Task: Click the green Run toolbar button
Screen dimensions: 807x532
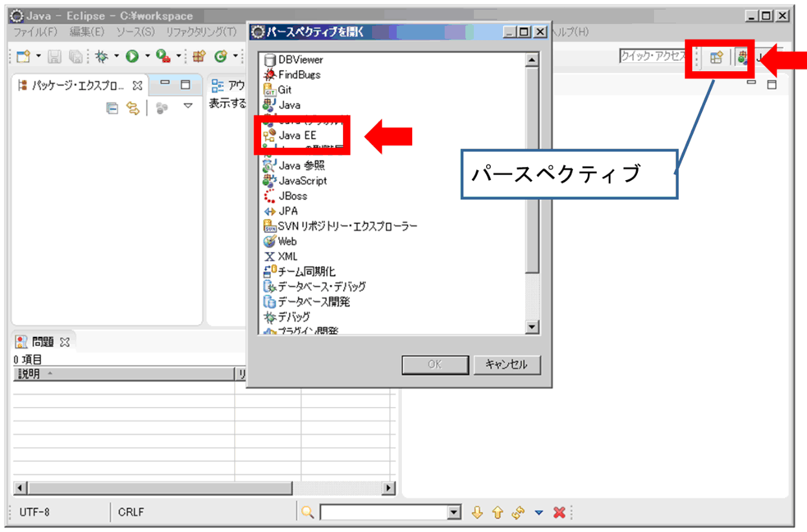Action: (x=132, y=57)
